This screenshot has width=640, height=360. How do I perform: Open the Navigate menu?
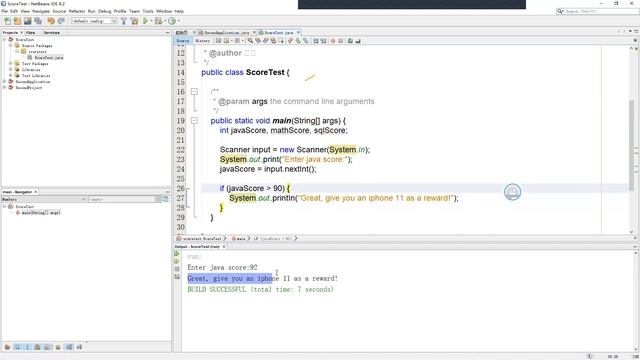[x=40, y=11]
